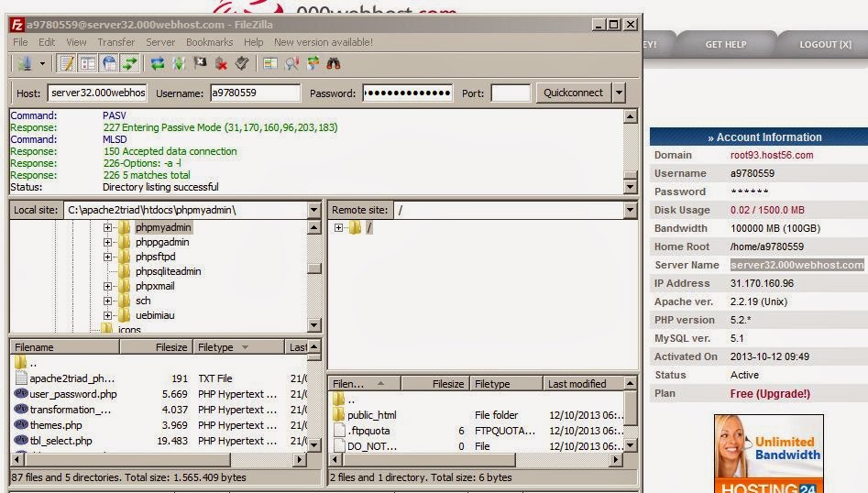Click the Reconnect to last server icon
The image size is (868, 493).
click(242, 63)
